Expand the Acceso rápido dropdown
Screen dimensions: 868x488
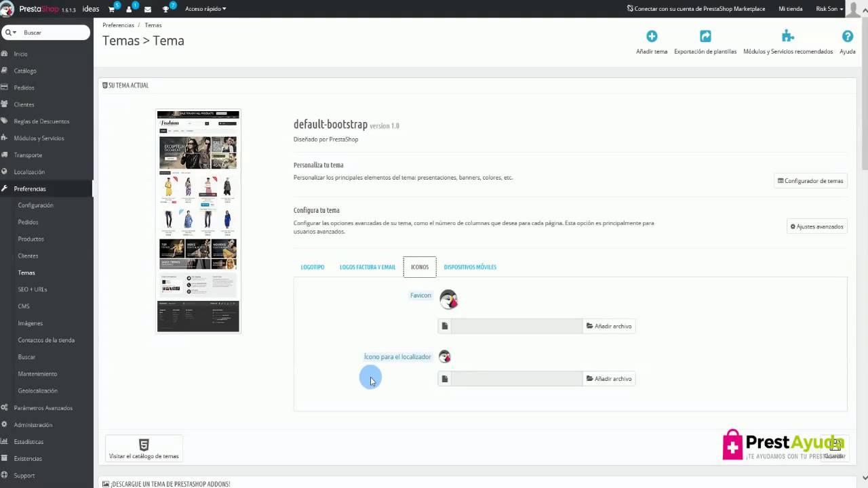tap(205, 9)
